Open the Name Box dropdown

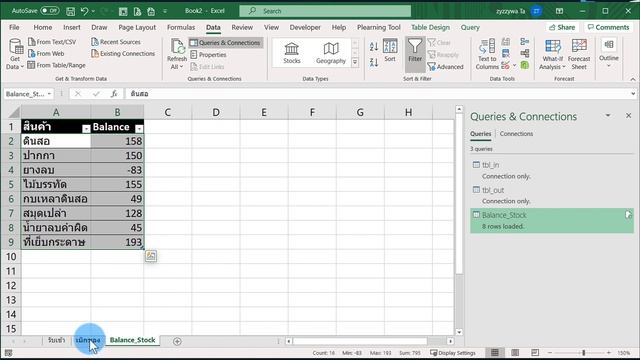point(49,94)
